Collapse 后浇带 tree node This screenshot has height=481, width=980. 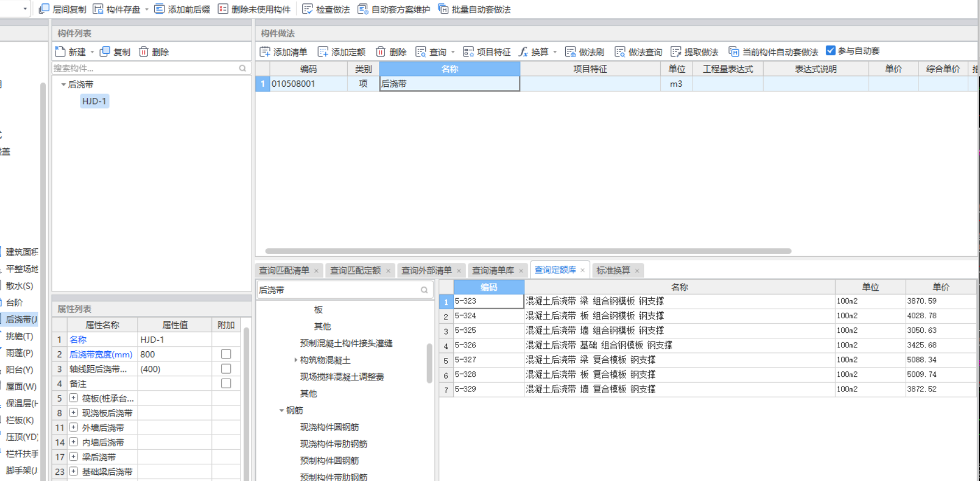coord(63,84)
